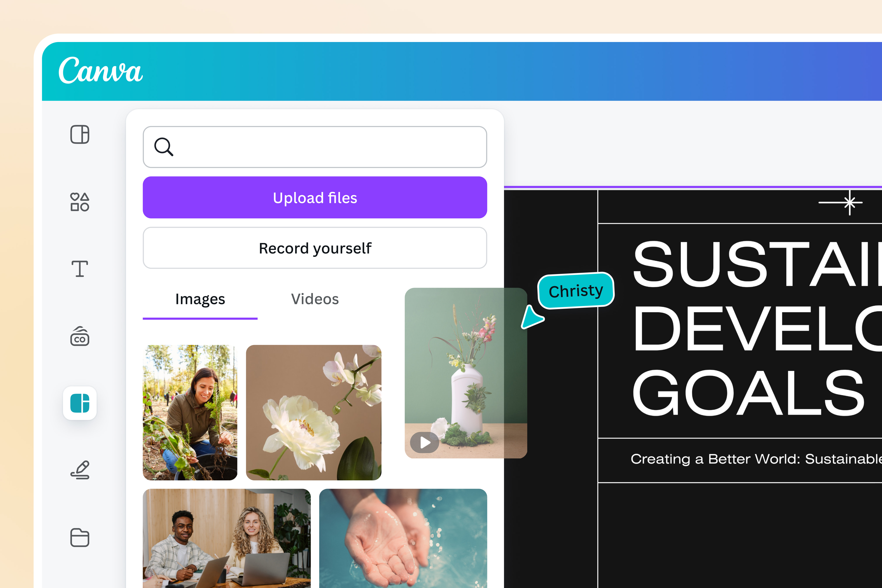
Task: Click inside the search input field
Action: click(315, 147)
